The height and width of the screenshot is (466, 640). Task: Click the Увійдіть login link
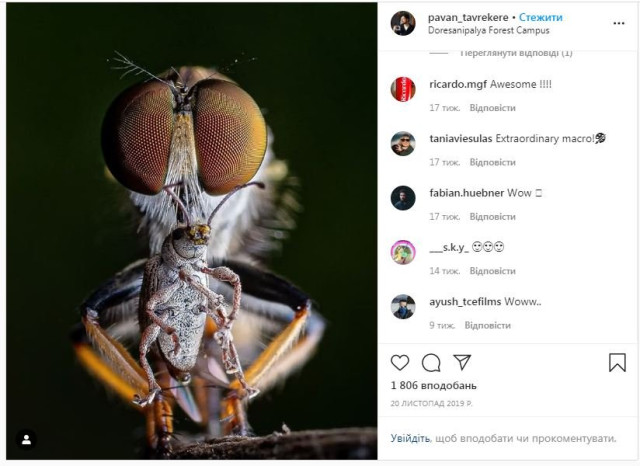[410, 438]
